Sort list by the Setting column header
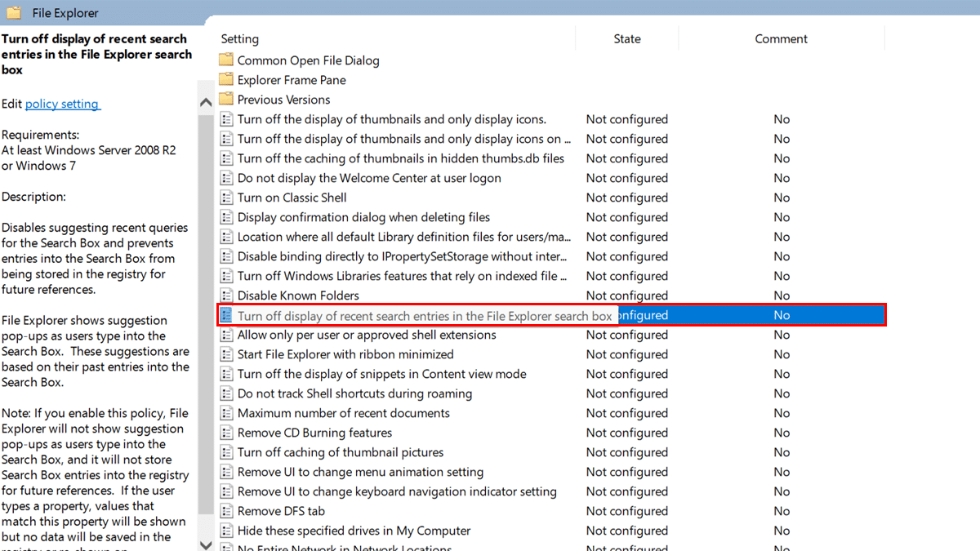Viewport: 980px width, 551px height. point(239,38)
